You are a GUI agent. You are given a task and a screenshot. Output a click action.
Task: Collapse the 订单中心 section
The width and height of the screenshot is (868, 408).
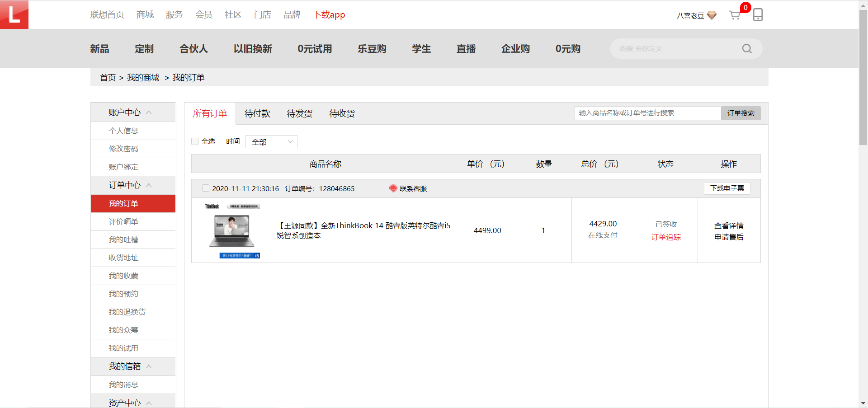[149, 185]
